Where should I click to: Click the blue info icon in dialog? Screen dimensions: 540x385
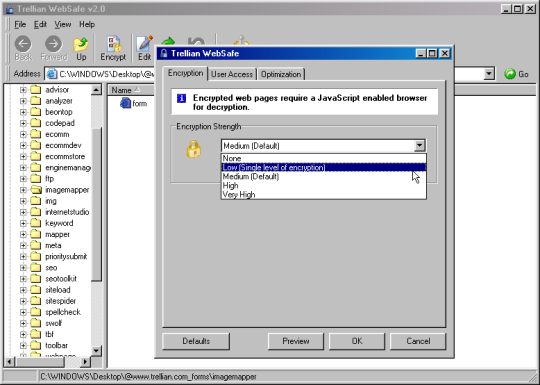[x=181, y=98]
